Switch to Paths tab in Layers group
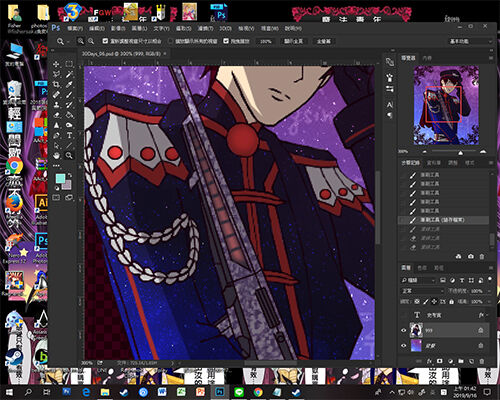The height and width of the screenshot is (400, 500). pyautogui.click(x=438, y=268)
